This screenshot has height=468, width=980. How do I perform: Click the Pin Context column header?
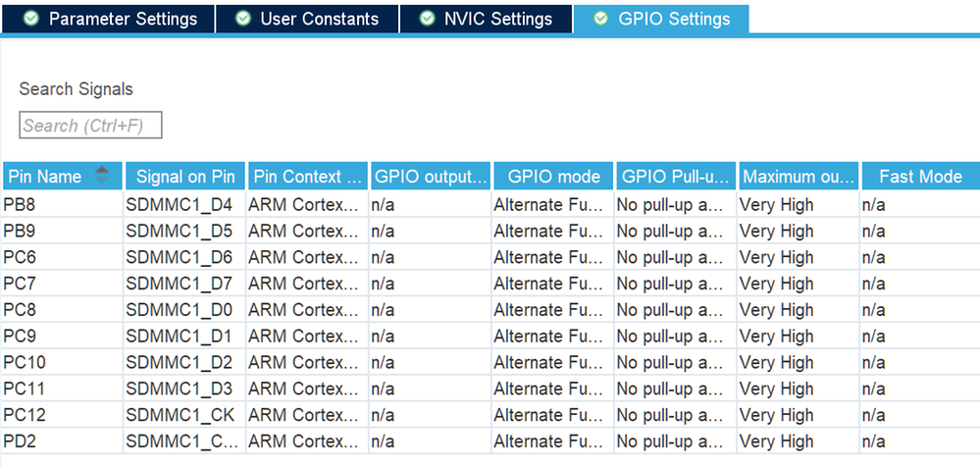[x=307, y=177]
